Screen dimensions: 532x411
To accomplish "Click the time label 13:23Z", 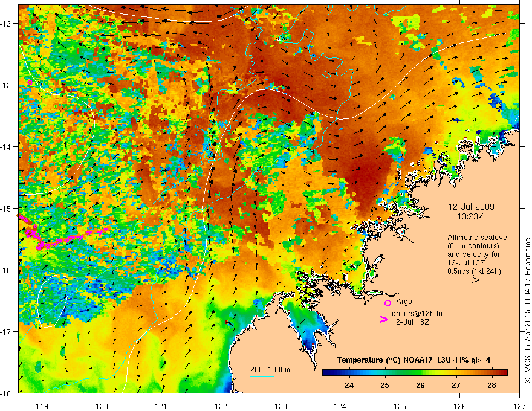I will coord(470,216).
